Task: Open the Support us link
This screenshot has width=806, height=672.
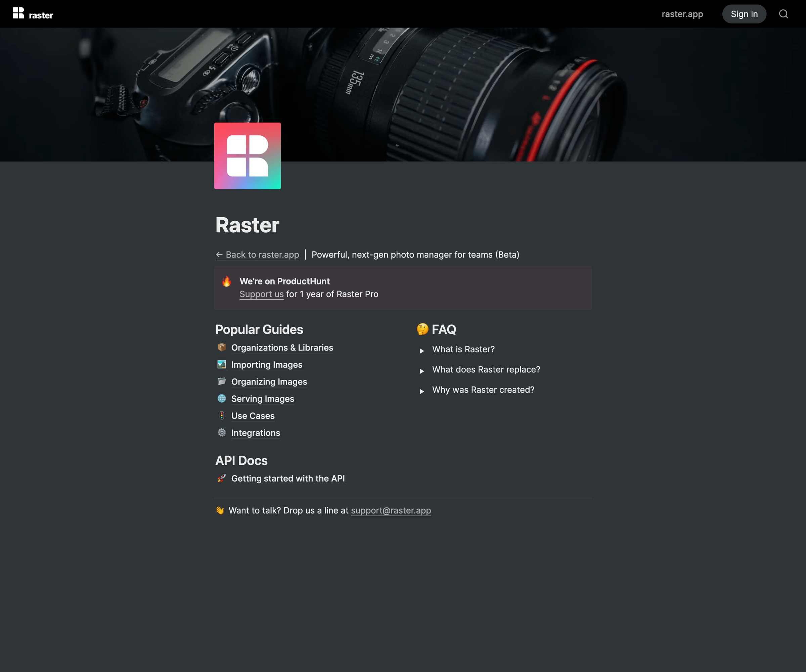Action: [x=261, y=294]
